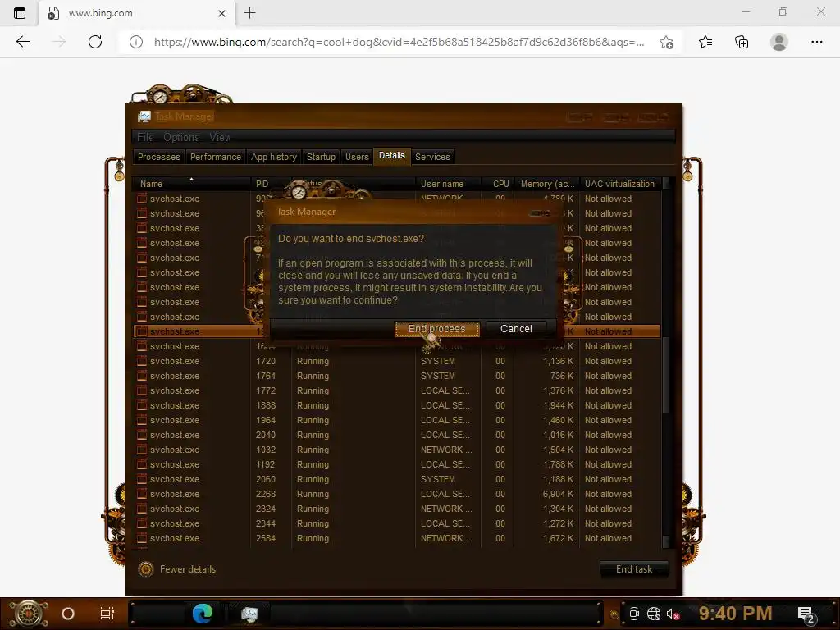
Task: Open Edge Settings and more menu
Action: pos(816,42)
